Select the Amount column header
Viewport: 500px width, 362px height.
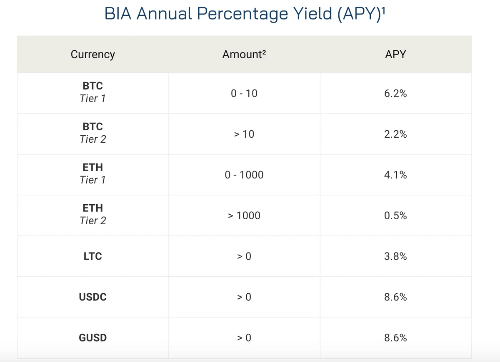coord(244,54)
